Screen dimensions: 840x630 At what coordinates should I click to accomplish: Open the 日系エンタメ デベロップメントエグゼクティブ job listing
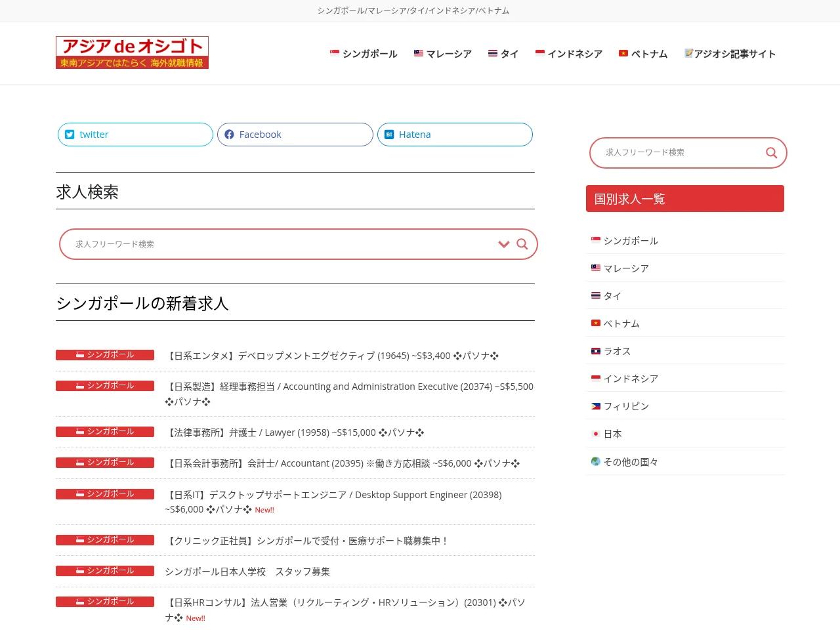click(x=332, y=356)
